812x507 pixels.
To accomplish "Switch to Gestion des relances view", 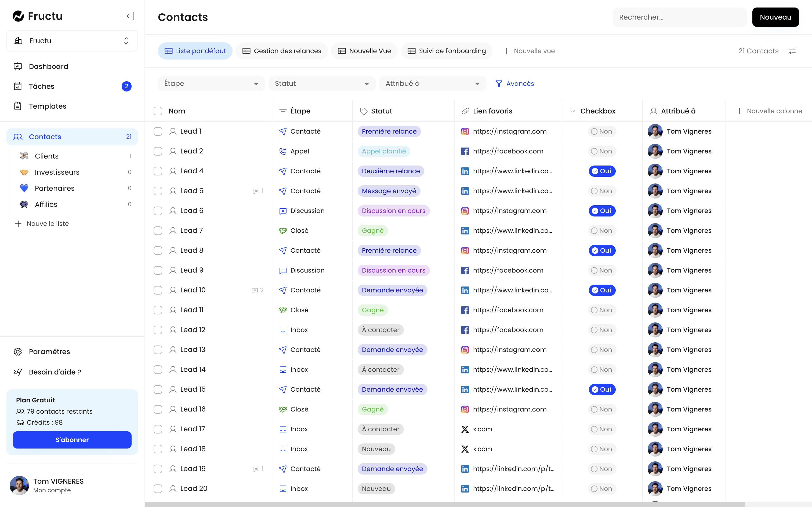I will (x=282, y=51).
